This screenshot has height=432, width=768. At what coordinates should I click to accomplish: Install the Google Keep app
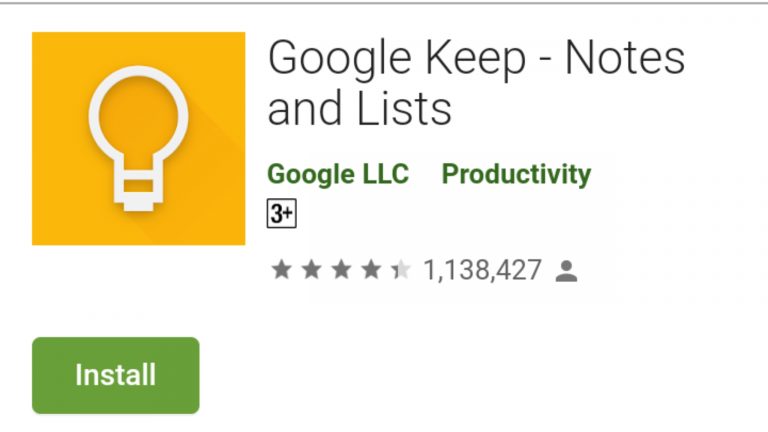coord(116,375)
